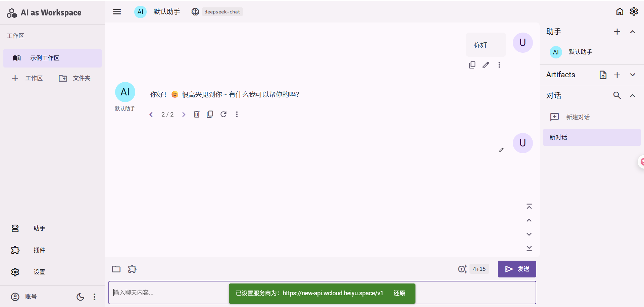The height and width of the screenshot is (307, 644).
Task: Click 还原 in the green notification
Action: point(399,293)
